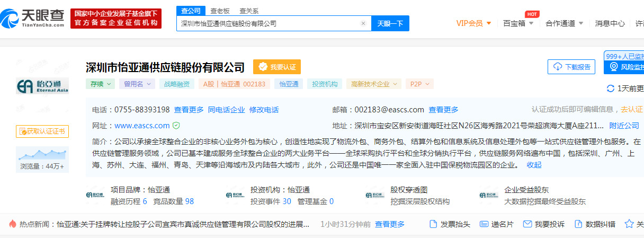
Task: Click 投资事件 30 link
Action: 271,201
